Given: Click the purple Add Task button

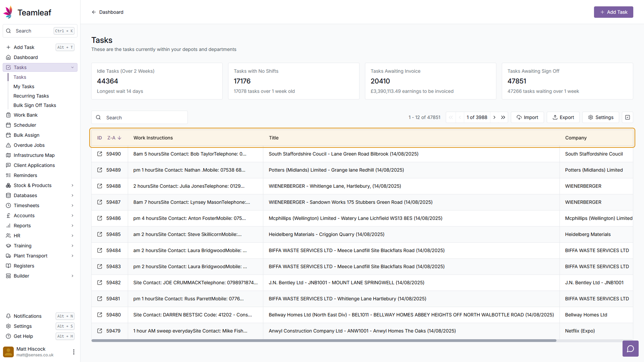Looking at the screenshot, I should [x=613, y=12].
